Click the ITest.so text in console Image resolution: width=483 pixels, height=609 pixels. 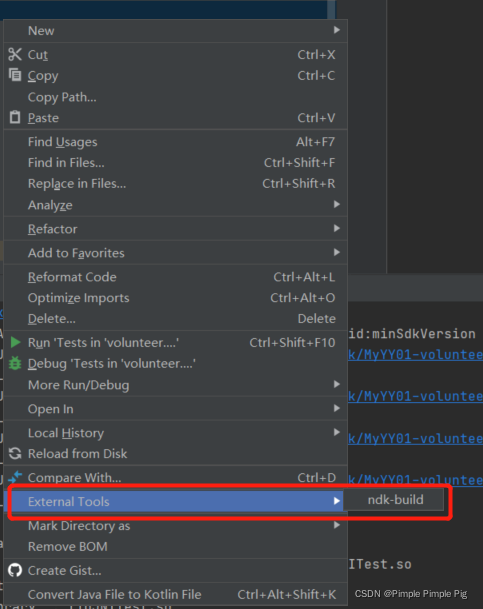tap(380, 564)
